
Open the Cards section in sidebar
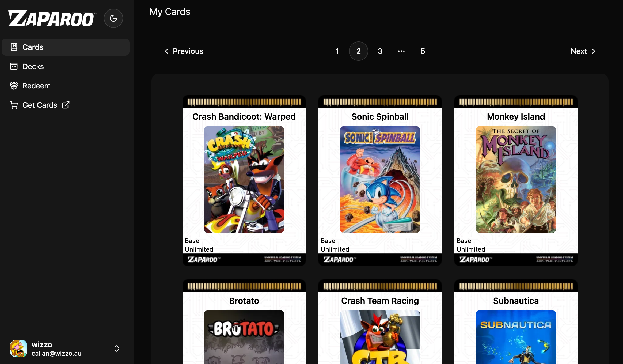click(66, 47)
